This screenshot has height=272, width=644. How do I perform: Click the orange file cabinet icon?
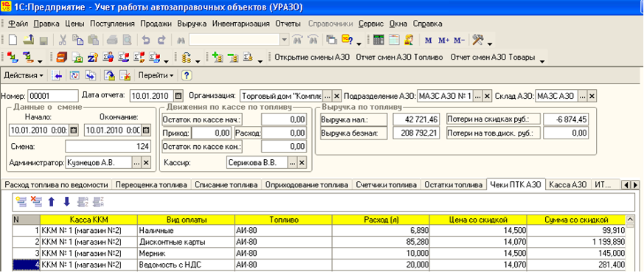(x=61, y=57)
